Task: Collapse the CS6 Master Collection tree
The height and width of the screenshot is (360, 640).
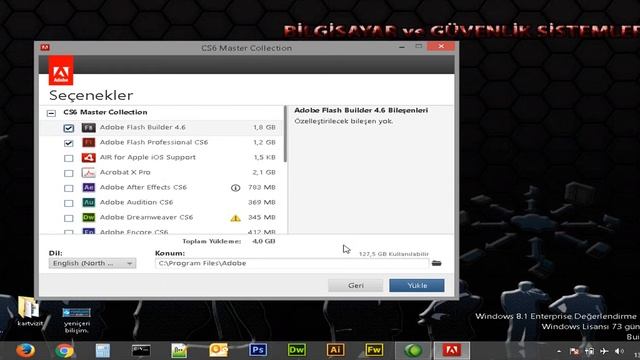Action: (51, 113)
